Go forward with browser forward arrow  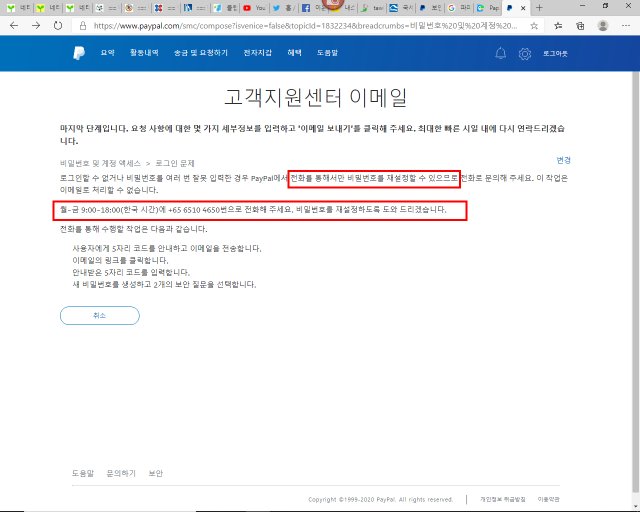coord(36,26)
